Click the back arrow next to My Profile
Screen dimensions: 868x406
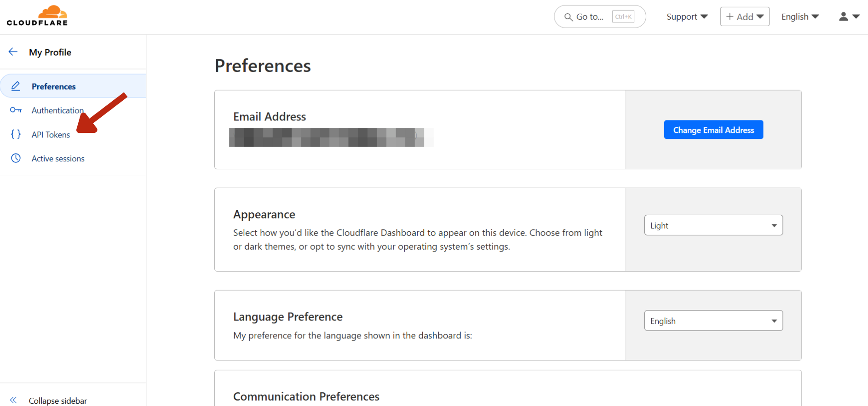click(x=13, y=52)
